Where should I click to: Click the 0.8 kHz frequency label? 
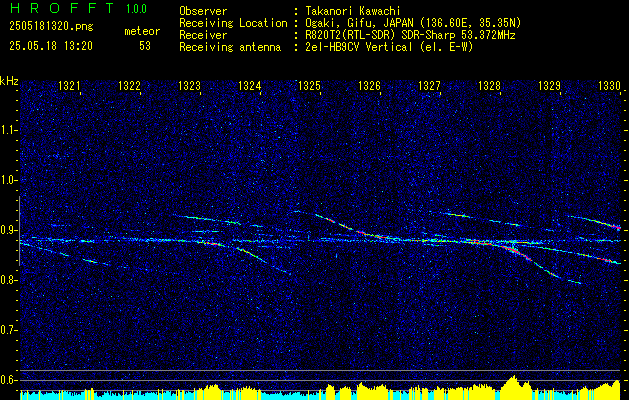click(7, 280)
